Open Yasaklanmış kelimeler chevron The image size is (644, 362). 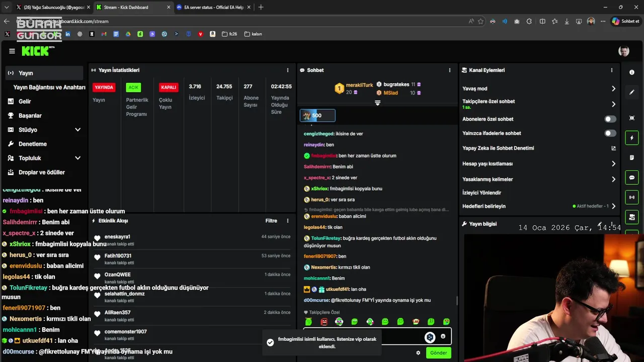point(613,179)
